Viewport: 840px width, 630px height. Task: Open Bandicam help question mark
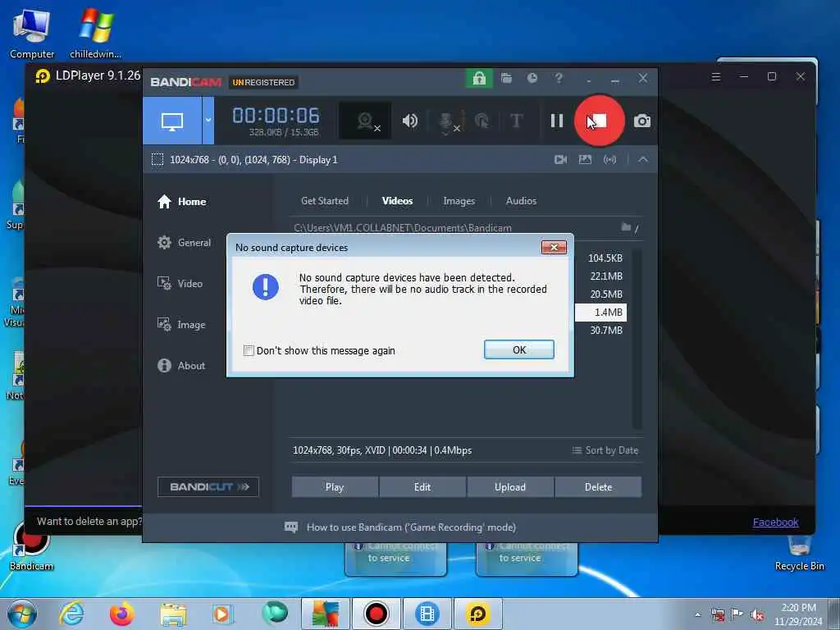[x=559, y=78]
